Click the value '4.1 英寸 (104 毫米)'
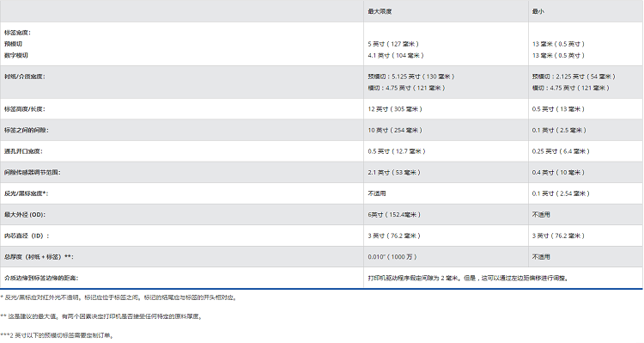The image size is (644, 343). click(x=396, y=56)
